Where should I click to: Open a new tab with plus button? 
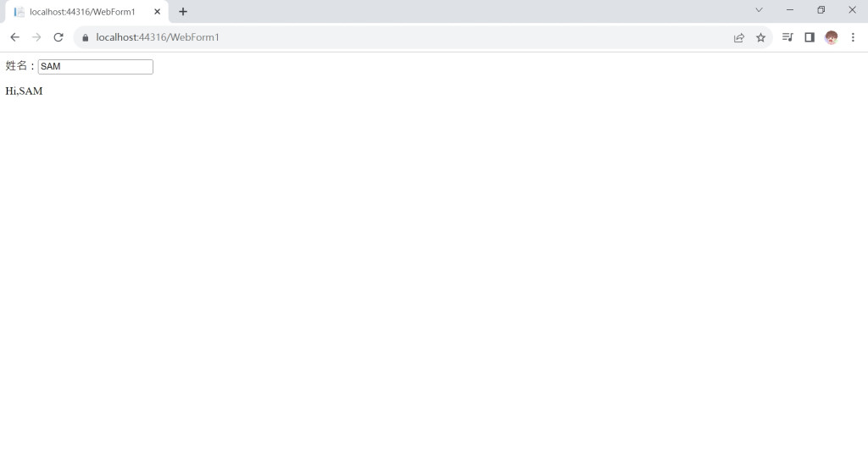(x=183, y=12)
